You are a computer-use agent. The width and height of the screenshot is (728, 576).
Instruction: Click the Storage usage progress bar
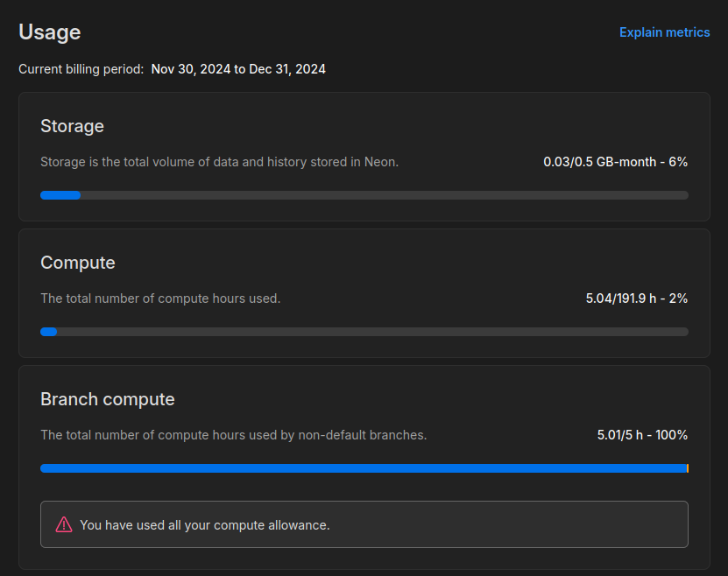364,195
